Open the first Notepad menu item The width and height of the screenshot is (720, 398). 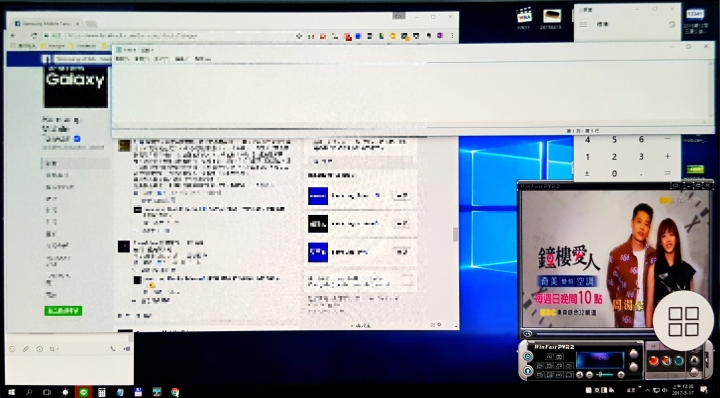click(122, 59)
